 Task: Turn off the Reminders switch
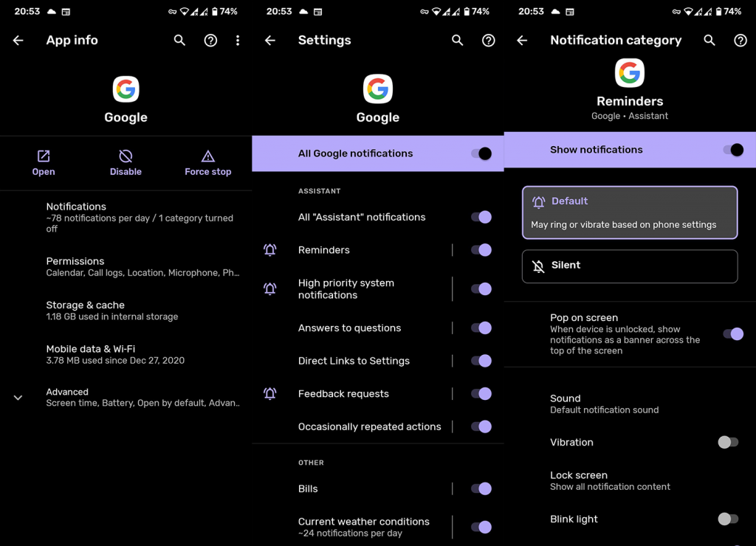pyautogui.click(x=481, y=249)
